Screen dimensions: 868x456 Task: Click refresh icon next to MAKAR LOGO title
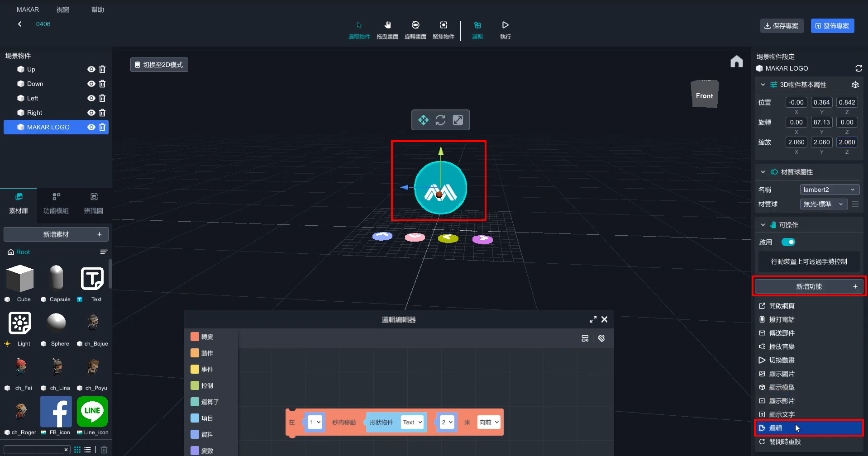click(x=858, y=68)
